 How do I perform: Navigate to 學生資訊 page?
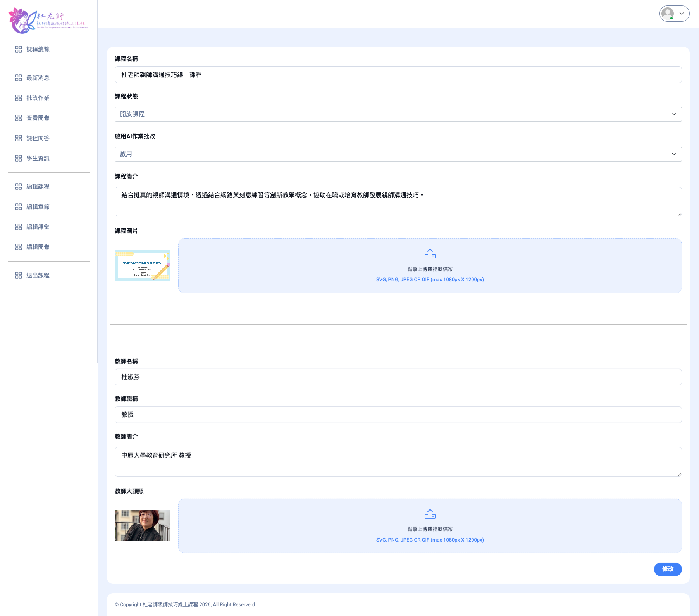38,158
